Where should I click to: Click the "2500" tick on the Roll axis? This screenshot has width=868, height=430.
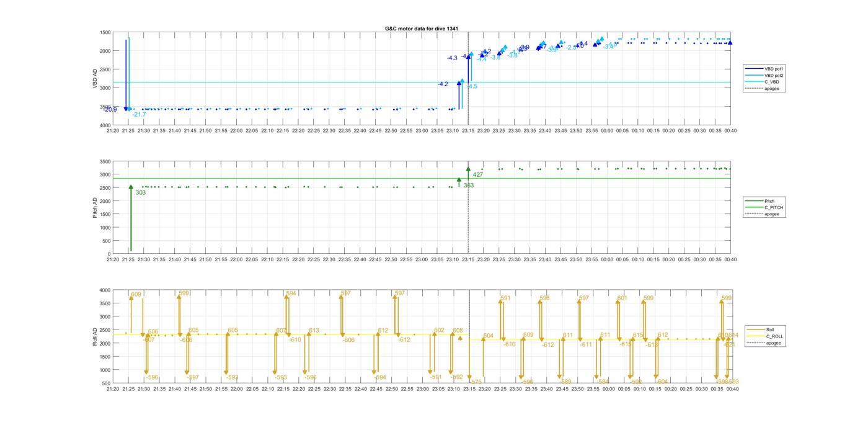coord(105,330)
